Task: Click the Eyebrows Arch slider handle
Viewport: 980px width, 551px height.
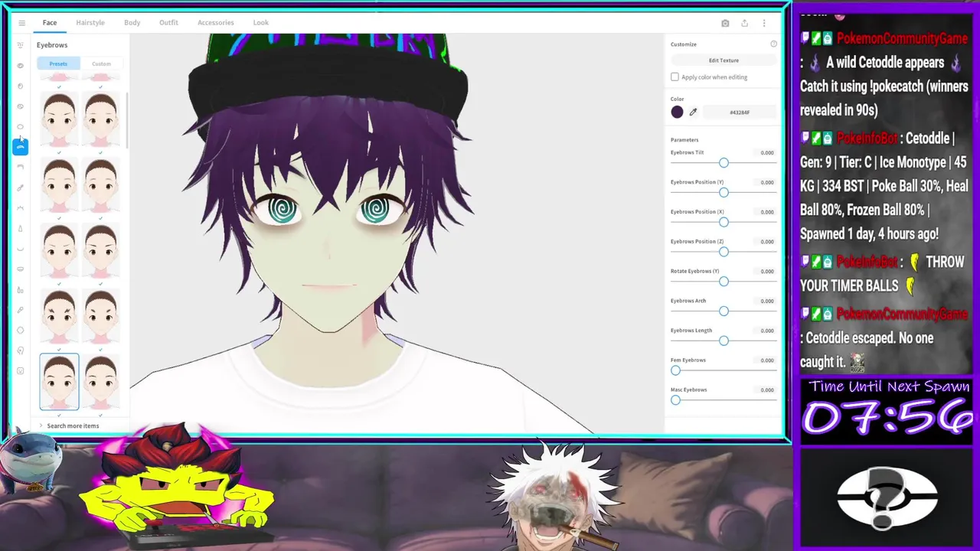Action: (724, 311)
